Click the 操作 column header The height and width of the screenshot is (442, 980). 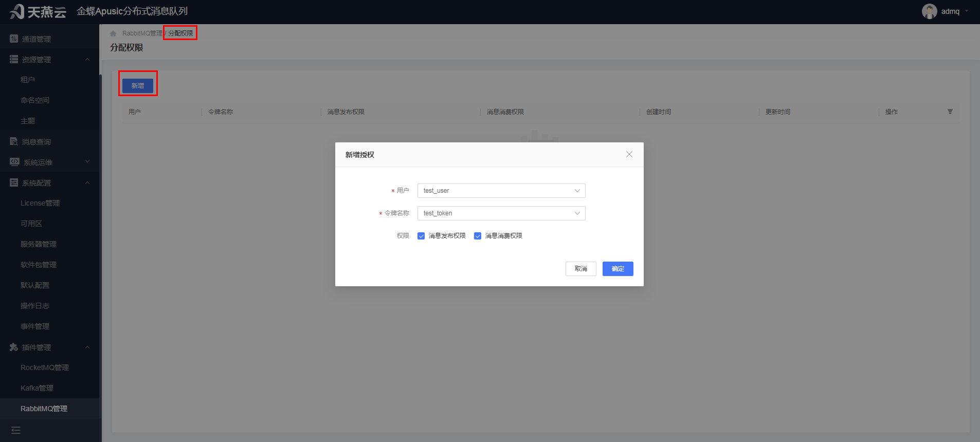point(892,112)
